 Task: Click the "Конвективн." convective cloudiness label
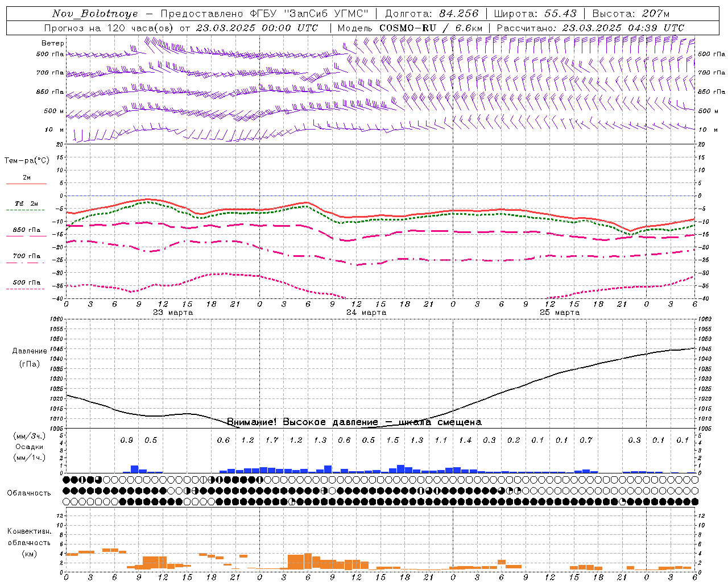[x=29, y=531]
